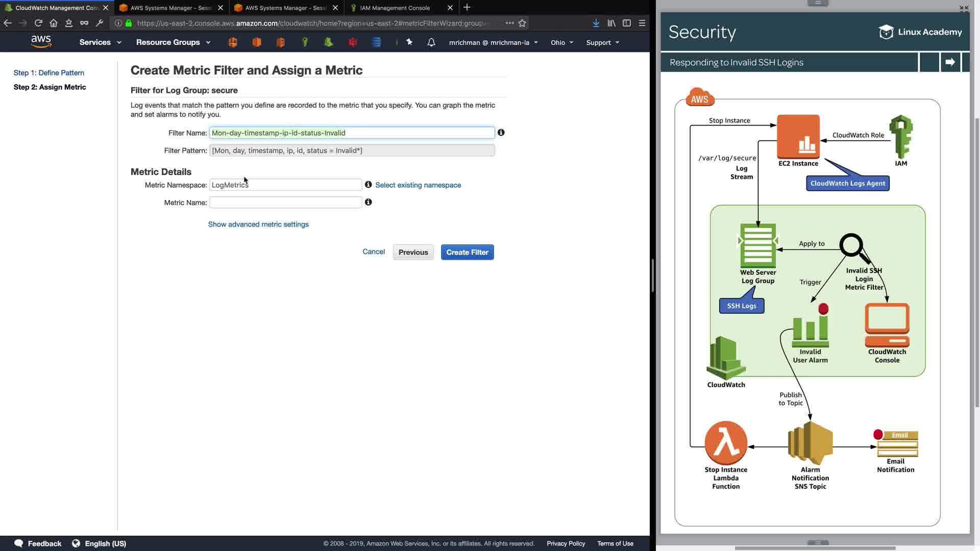980x551 pixels.
Task: Click the pin shortcuts icon in AWS navbar
Action: (x=409, y=42)
